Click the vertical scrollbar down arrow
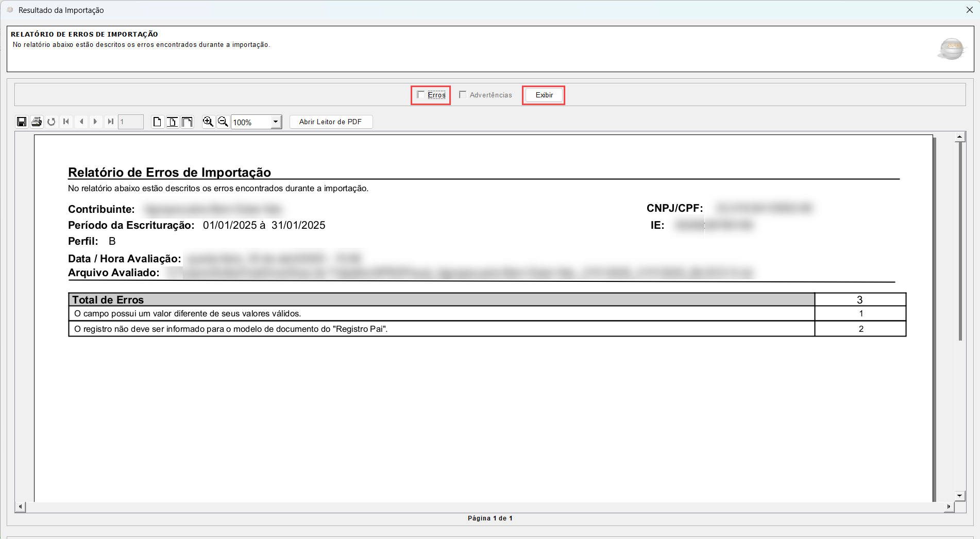The image size is (980, 539). point(959,496)
